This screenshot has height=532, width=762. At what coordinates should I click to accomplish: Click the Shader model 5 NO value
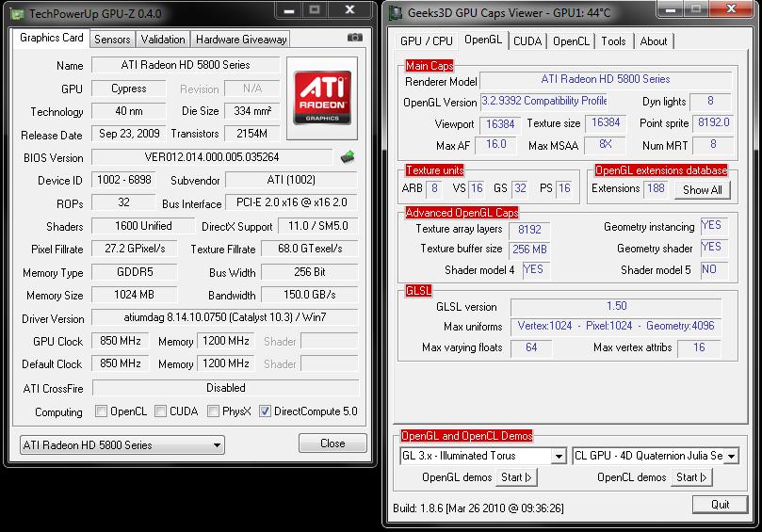[x=714, y=269]
